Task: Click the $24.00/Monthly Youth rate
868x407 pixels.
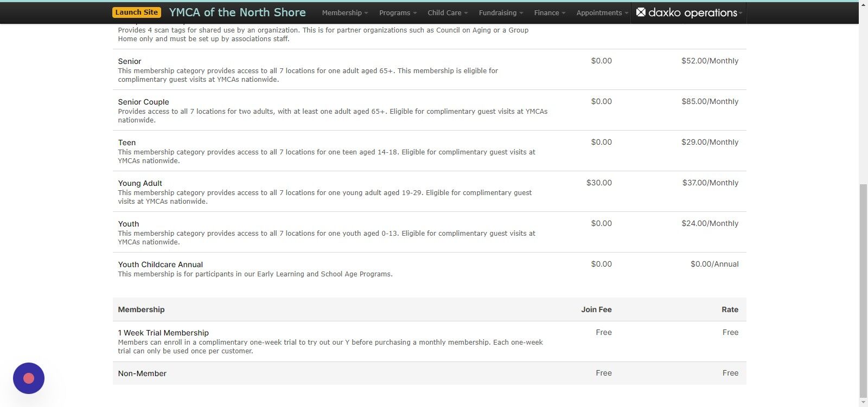Action: 710,223
